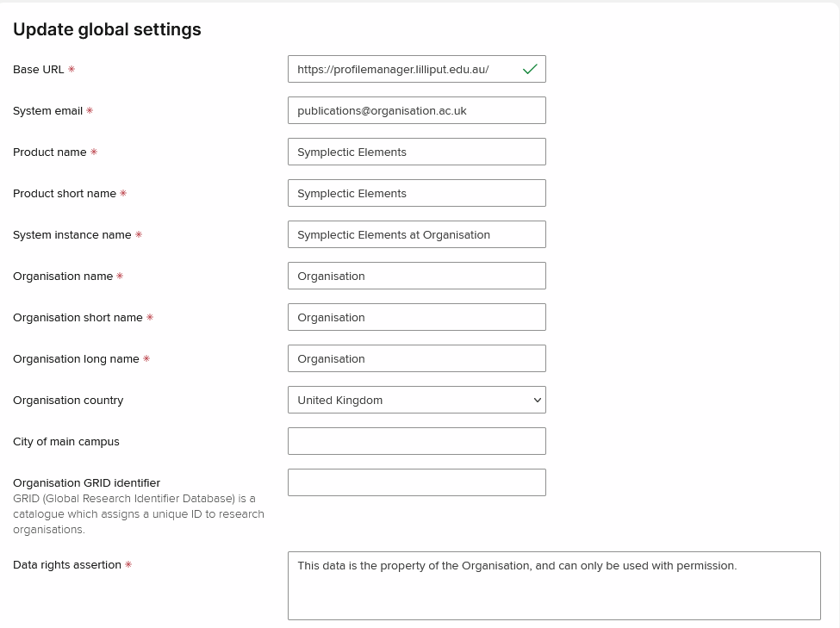Focus the System email text field
The image size is (840, 628).
[x=416, y=110]
